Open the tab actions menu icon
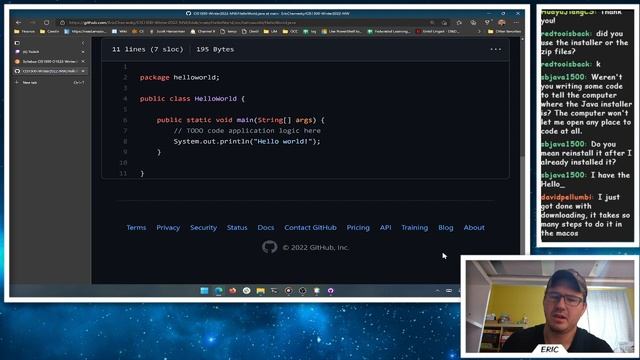 pyautogui.click(x=17, y=43)
